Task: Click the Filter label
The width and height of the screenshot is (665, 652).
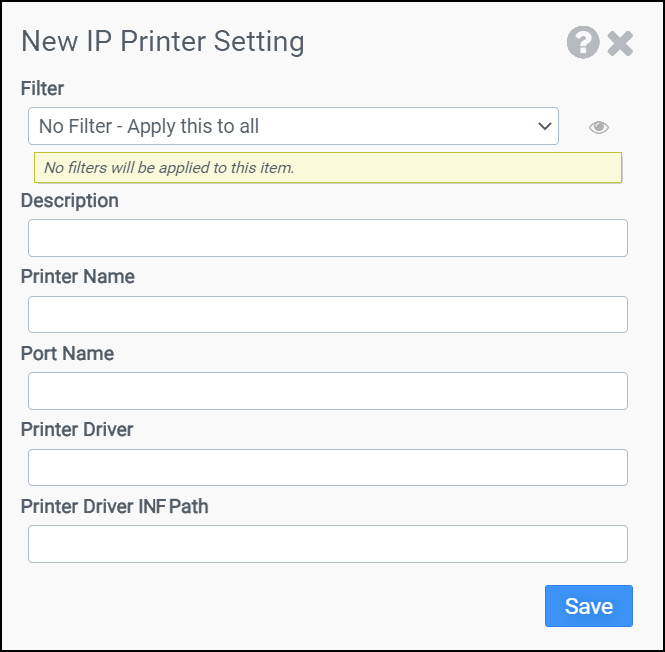Action: point(42,89)
